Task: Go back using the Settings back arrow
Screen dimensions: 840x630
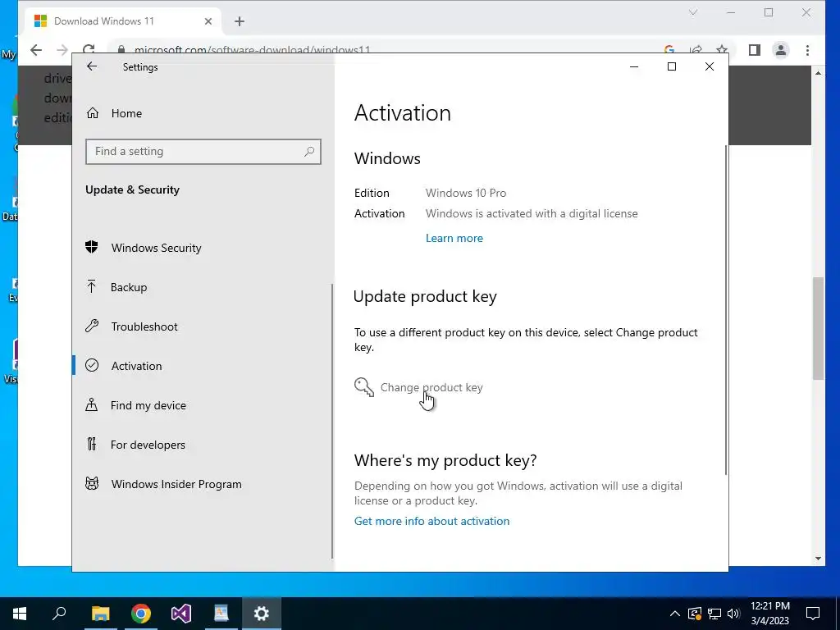Action: click(92, 66)
